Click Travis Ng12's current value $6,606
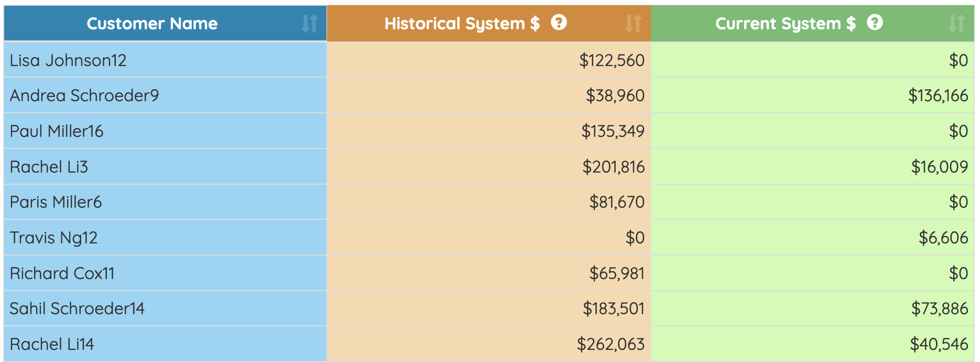Image resolution: width=980 pixels, height=362 pixels. pyautogui.click(x=943, y=238)
